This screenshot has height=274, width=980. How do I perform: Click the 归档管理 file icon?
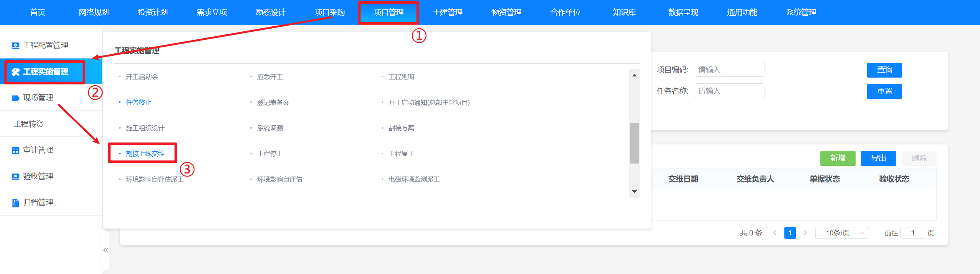point(15,203)
